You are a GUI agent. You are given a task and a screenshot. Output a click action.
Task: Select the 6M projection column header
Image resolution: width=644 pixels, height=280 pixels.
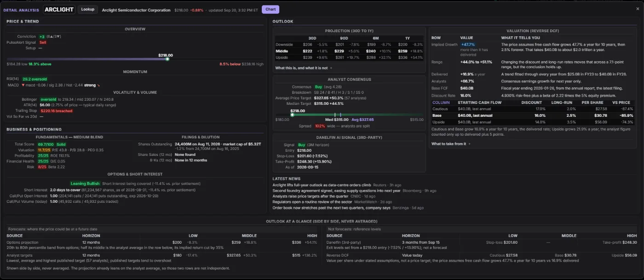coord(376,38)
